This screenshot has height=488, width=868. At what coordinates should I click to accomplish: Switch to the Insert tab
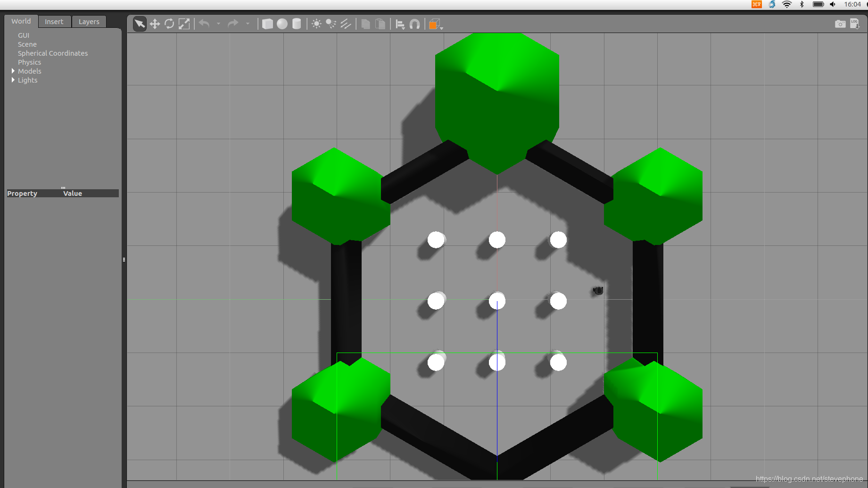54,22
